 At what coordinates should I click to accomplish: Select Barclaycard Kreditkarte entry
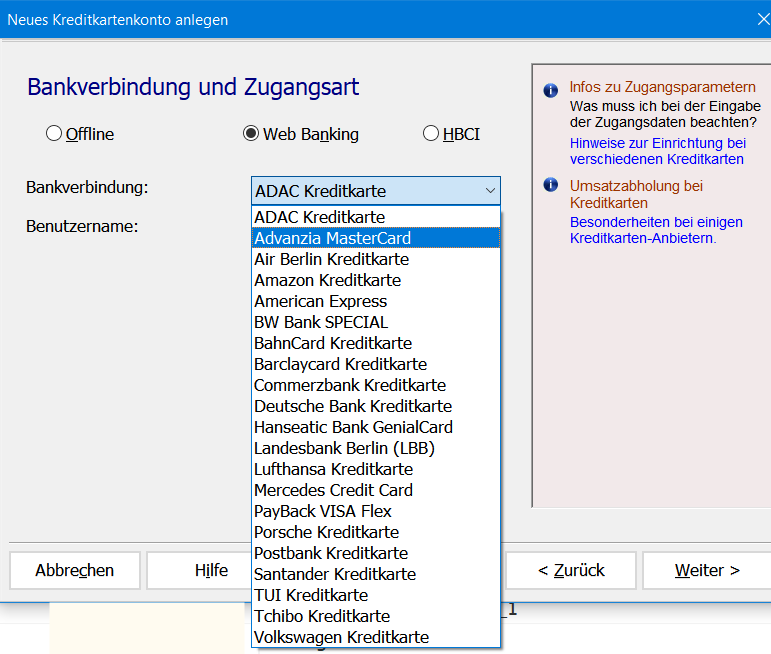340,364
